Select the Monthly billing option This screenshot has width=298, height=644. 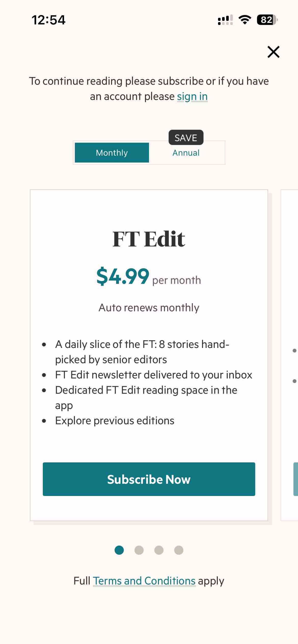coord(112,153)
